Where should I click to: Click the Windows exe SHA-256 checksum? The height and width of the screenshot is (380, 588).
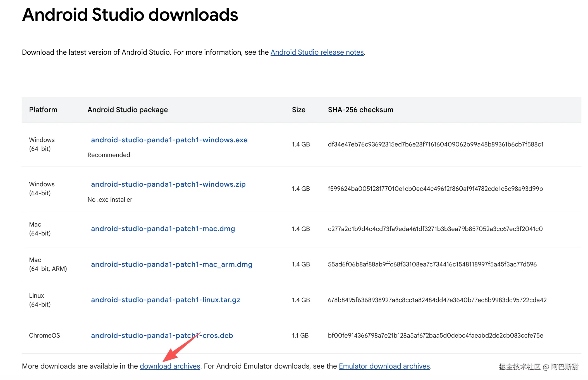coord(436,145)
